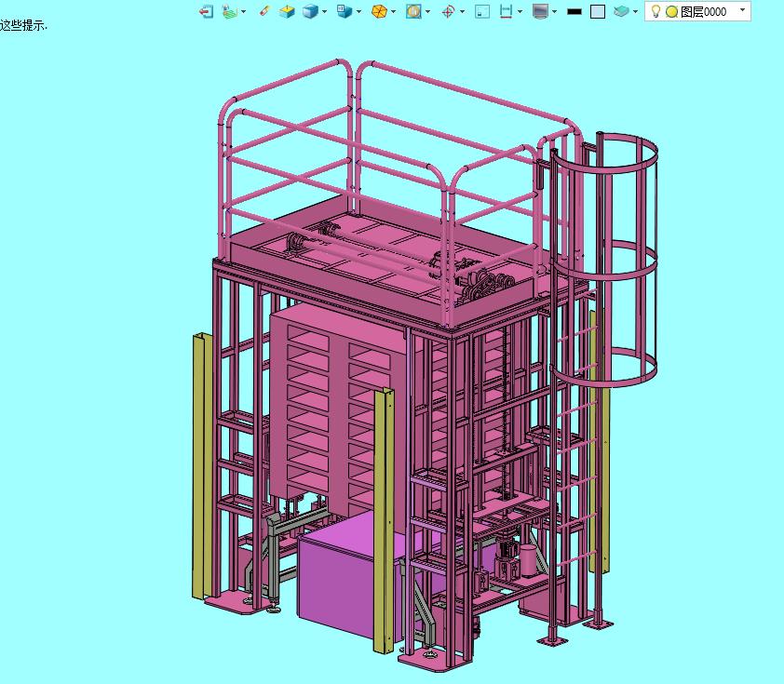Click the small window layout icon
This screenshot has width=784, height=684.
(x=482, y=11)
